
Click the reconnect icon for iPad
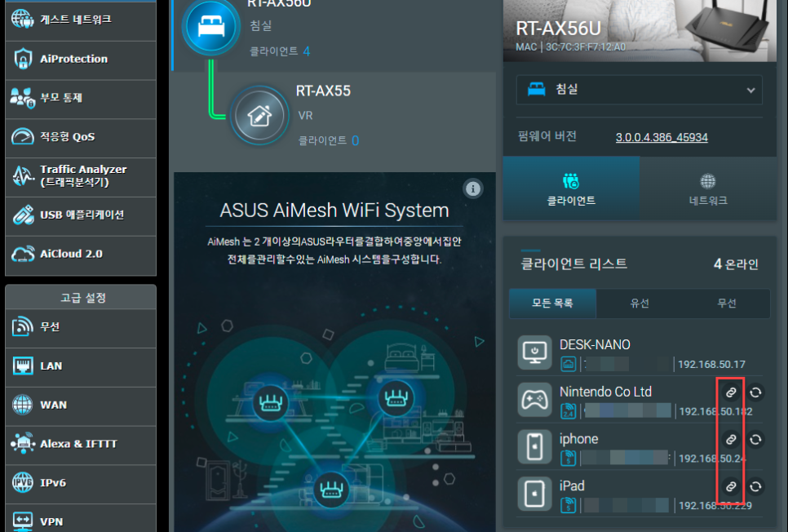[755, 486]
